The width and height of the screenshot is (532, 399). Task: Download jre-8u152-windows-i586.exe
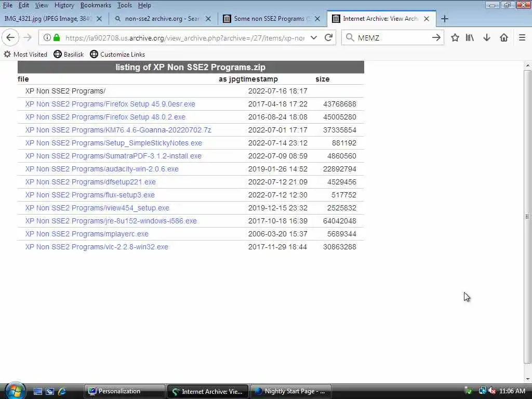coord(111,221)
